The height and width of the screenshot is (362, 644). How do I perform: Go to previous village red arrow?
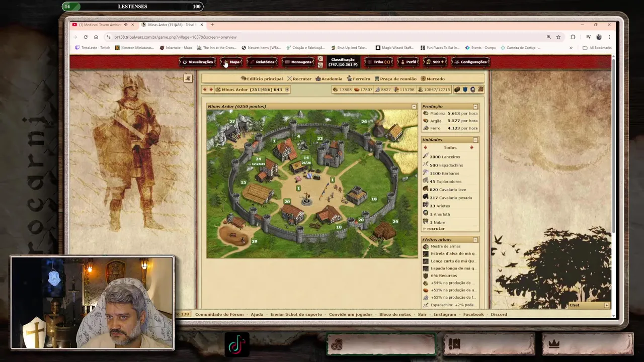(205, 89)
